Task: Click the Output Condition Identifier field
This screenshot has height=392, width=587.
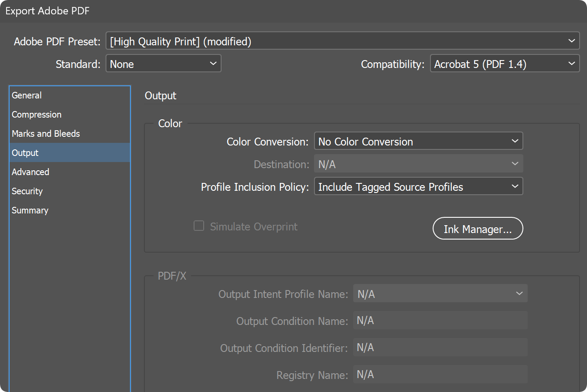Action: (x=440, y=348)
